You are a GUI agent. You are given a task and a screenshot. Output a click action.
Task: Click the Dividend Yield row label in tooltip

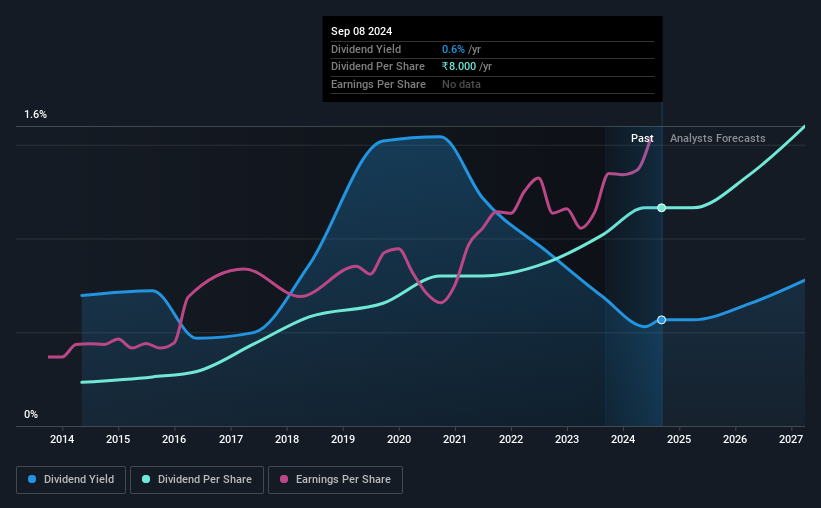click(x=366, y=49)
